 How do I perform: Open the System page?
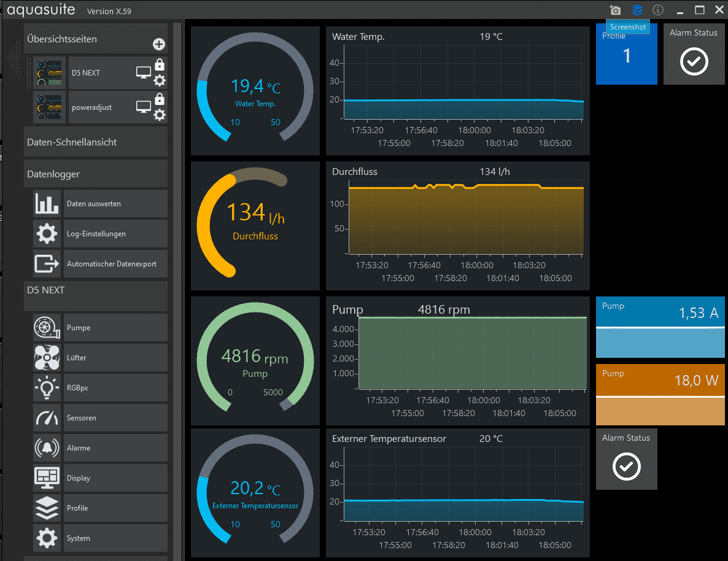coord(115,538)
